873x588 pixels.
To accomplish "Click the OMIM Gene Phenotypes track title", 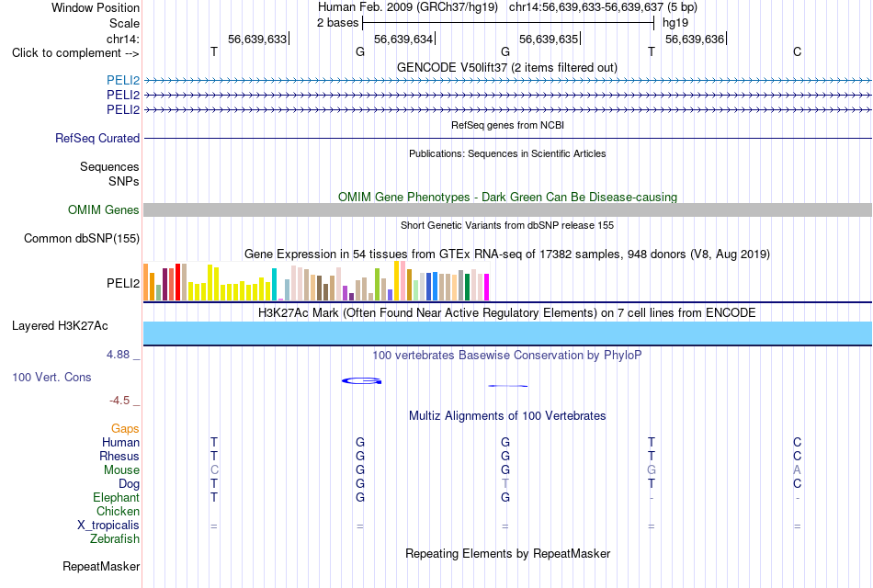I will pos(507,198).
